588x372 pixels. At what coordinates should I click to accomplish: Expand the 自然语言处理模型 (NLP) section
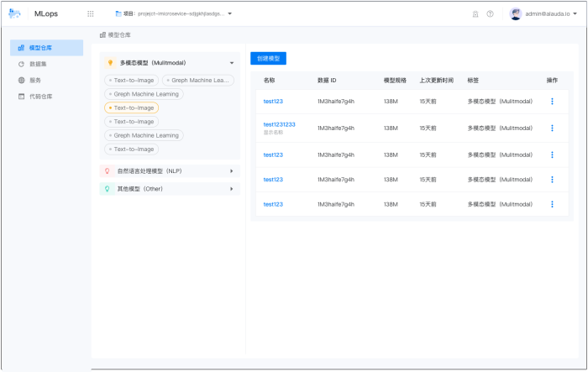pos(231,170)
